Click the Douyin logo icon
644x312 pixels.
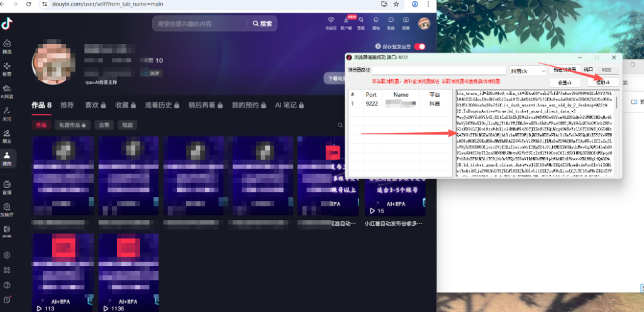pos(6,23)
